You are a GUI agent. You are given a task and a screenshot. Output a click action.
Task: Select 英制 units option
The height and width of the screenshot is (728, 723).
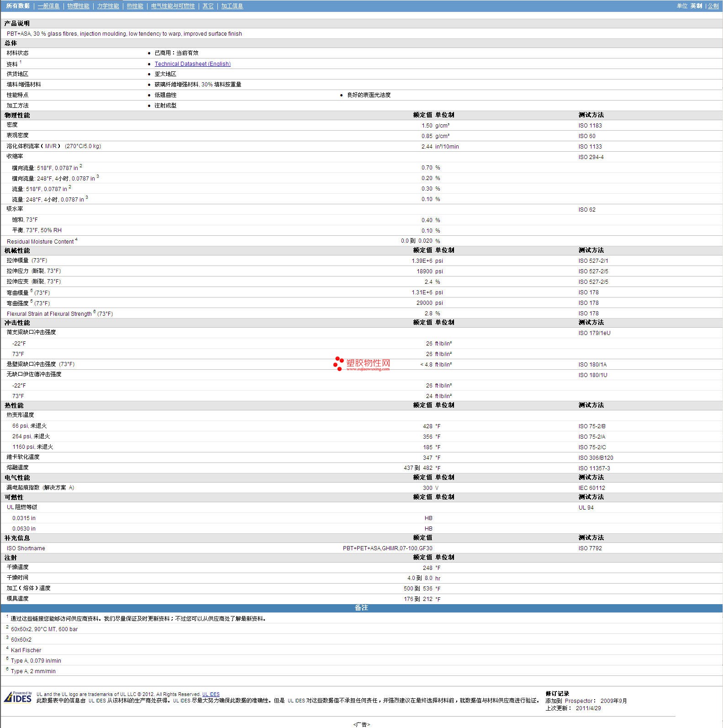click(696, 6)
